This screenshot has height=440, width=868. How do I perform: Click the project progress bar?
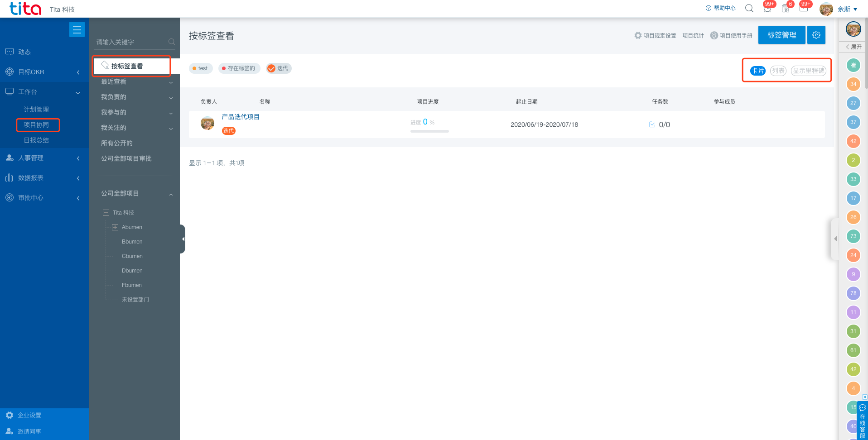(x=429, y=131)
